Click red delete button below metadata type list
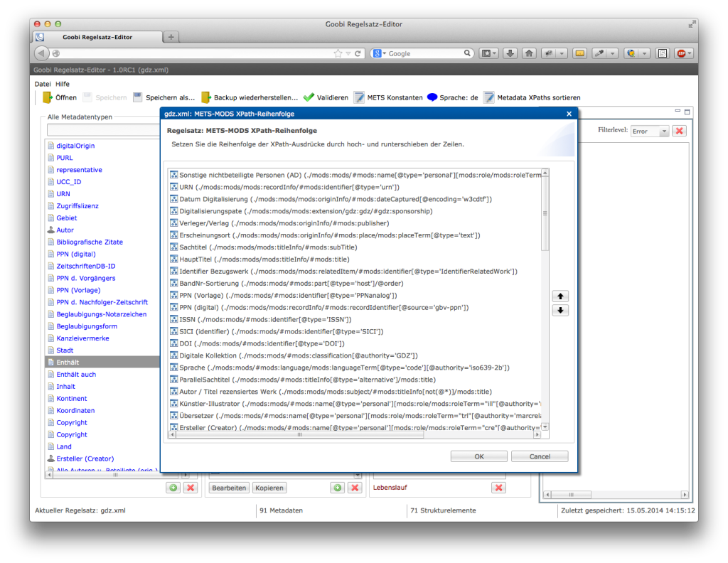Screen dimensions: 728x563 pyautogui.click(x=191, y=488)
